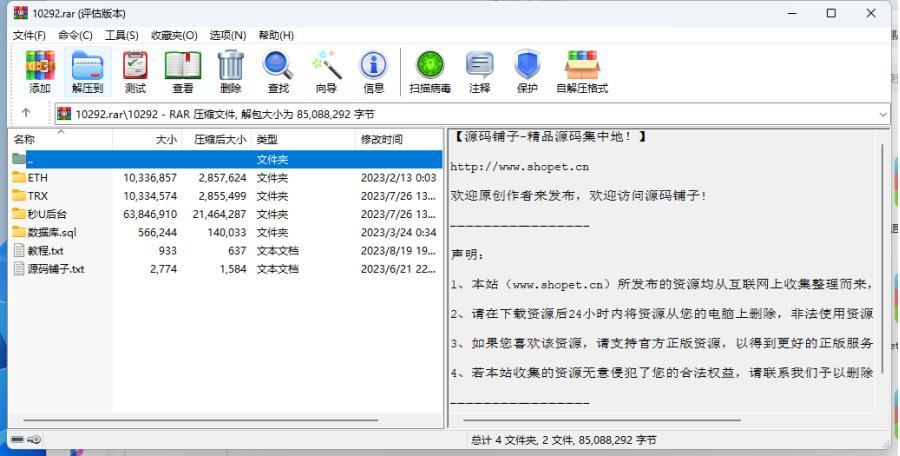This screenshot has height=456, width=900.
Task: Click 秒U后台 size 63,846,910
Action: (150, 214)
